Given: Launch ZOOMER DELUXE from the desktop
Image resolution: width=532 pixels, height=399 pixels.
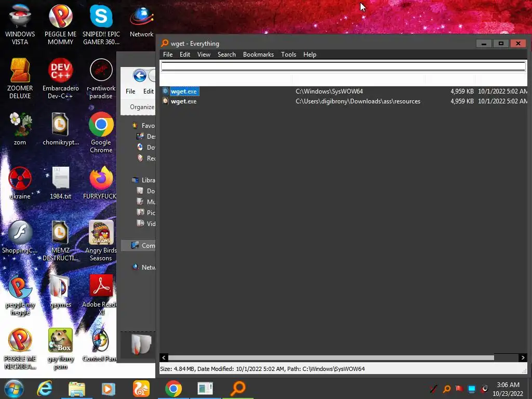Looking at the screenshot, I should point(20,78).
